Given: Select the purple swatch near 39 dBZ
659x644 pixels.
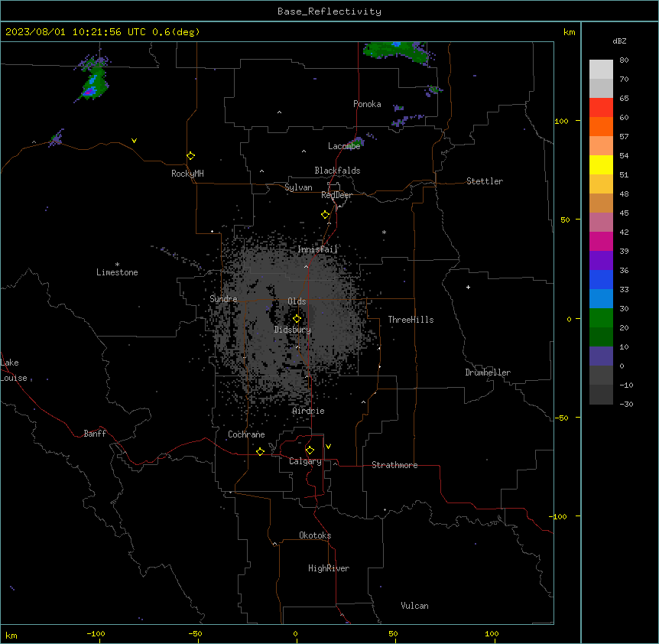Looking at the screenshot, I should [601, 261].
